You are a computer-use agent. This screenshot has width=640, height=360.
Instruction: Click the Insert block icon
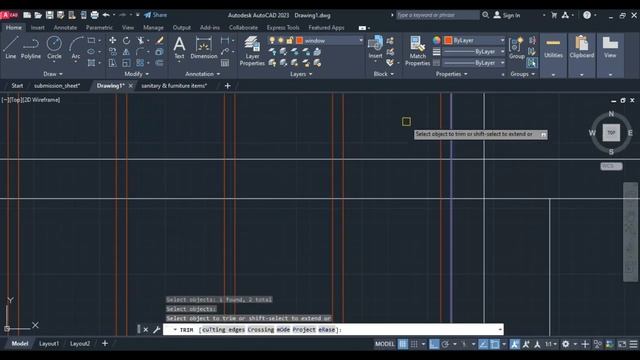[375, 48]
